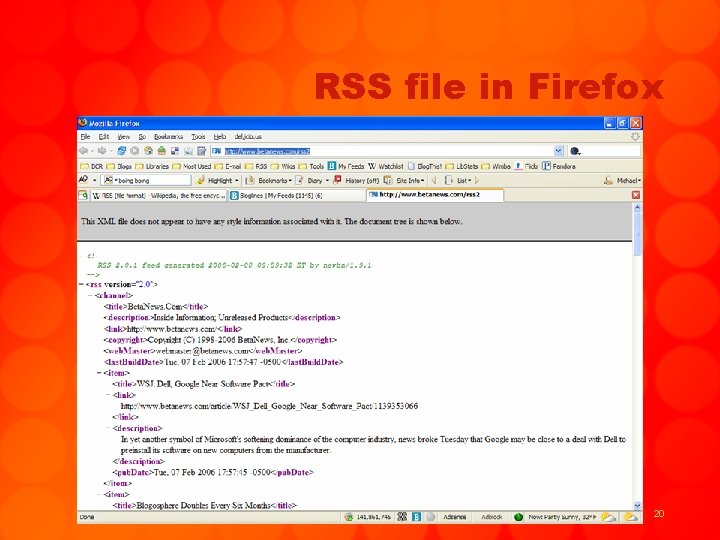Reload the page with the blue refresh icon

[x=121, y=151]
